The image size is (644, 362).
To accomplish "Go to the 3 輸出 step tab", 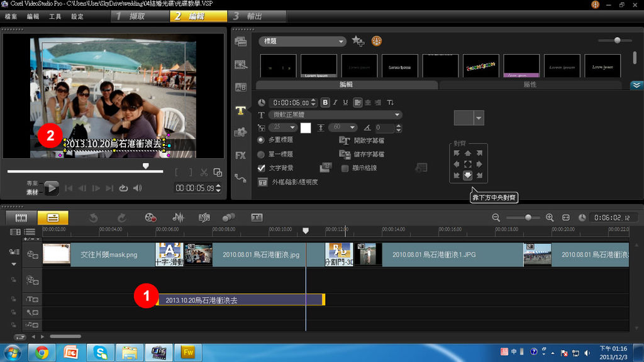I will tap(256, 16).
